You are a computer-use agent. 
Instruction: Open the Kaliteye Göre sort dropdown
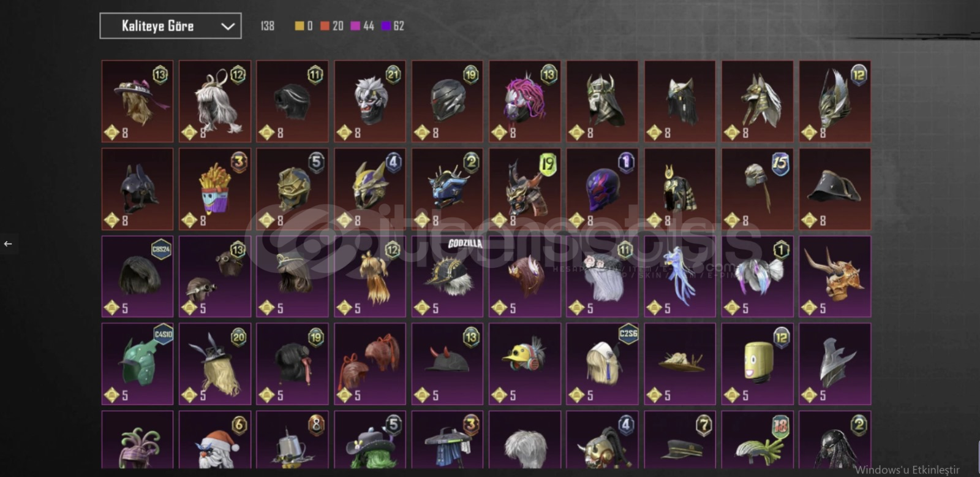point(170,26)
